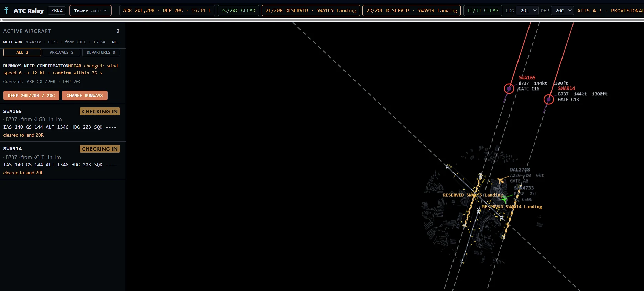This screenshot has width=644, height=291.
Task: Click the RESERVED SWA914 Landing map label
Action: tap(512, 207)
